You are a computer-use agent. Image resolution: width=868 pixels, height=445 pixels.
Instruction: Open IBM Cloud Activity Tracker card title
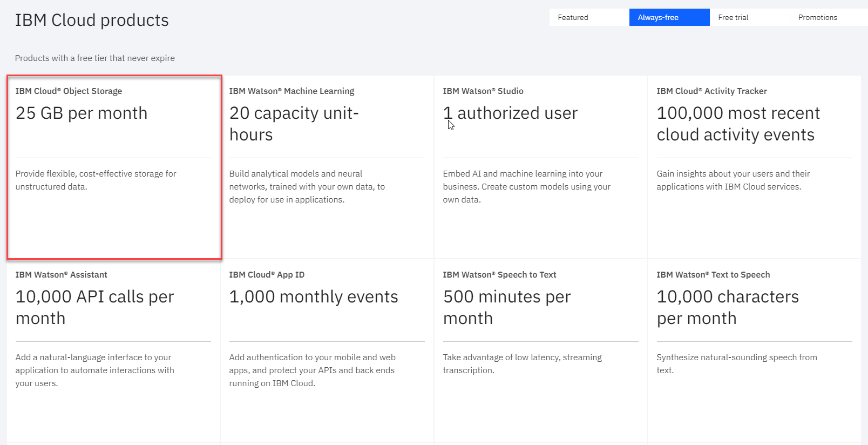pyautogui.click(x=711, y=91)
